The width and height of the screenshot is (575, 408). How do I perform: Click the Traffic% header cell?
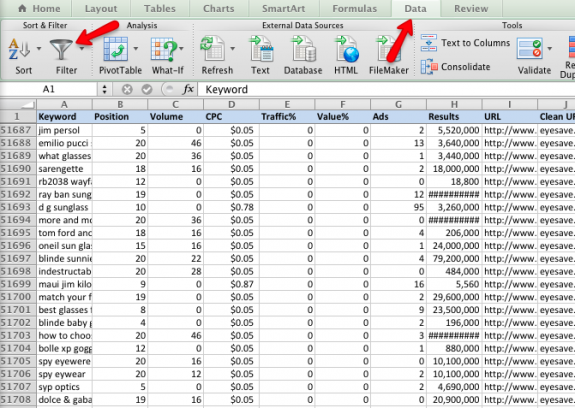point(287,117)
